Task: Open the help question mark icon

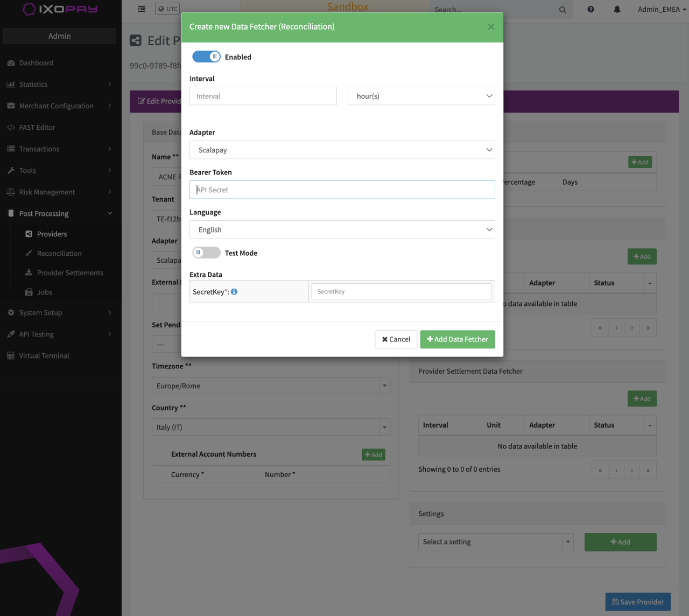Action: coord(590,9)
